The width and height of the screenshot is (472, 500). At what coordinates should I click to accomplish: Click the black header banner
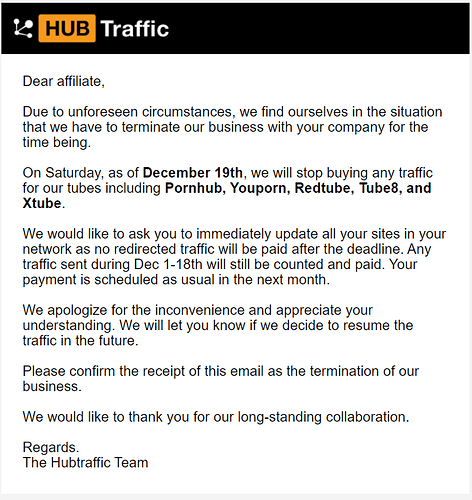pos(235,28)
